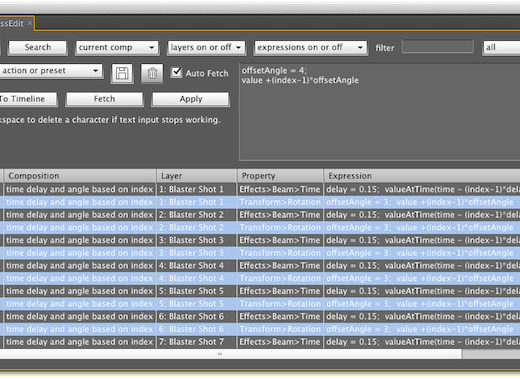520x379 pixels.
Task: Sort by the Layer column header
Action: [196, 176]
